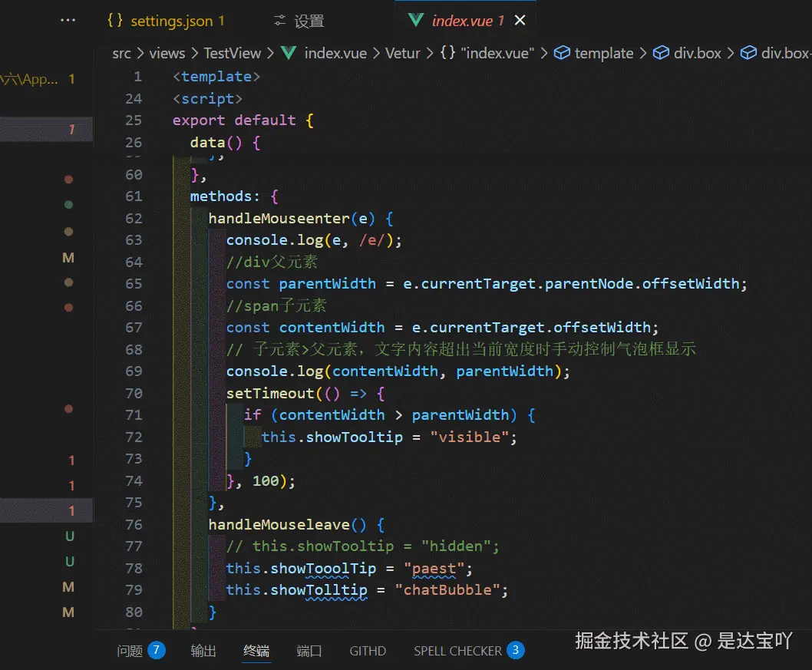Click line number 70 in the gutter
The width and height of the screenshot is (812, 670).
pos(134,393)
